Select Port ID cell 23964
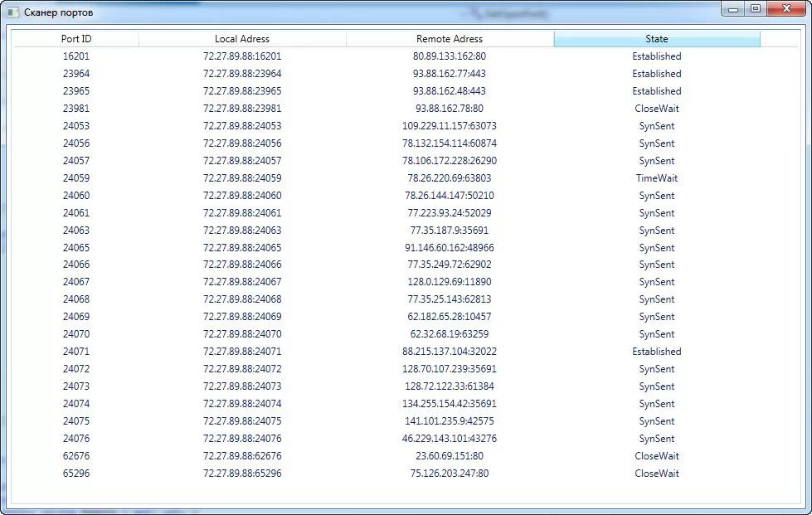 point(76,74)
